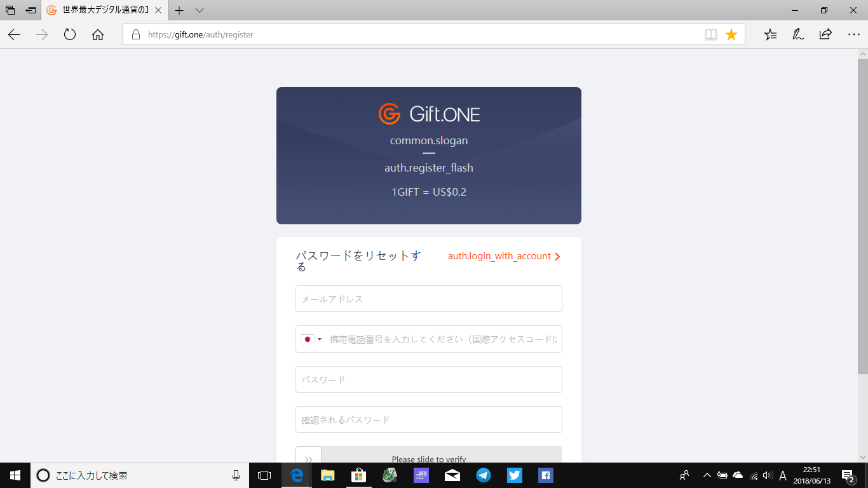Refresh the current page
This screenshot has width=868, height=488.
pos(70,35)
